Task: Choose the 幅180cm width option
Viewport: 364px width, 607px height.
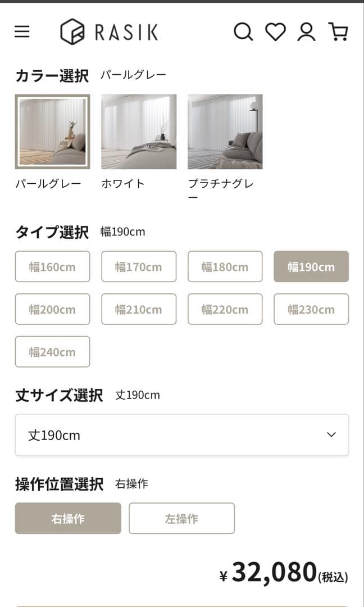Action: pyautogui.click(x=225, y=266)
